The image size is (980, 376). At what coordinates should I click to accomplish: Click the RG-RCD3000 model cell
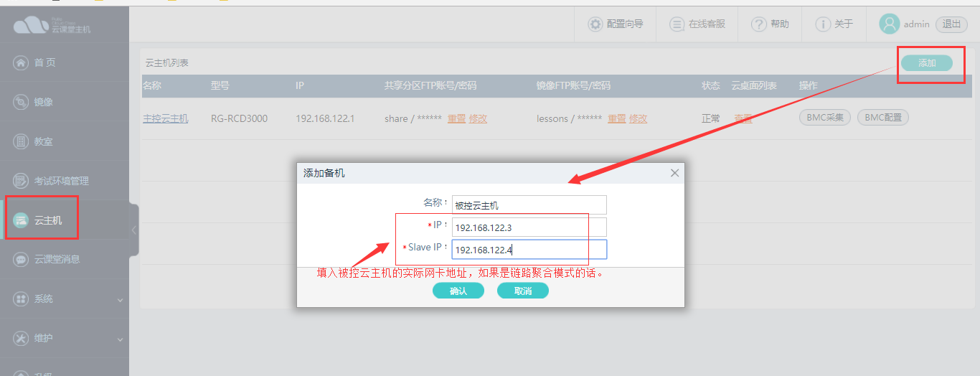tap(239, 118)
